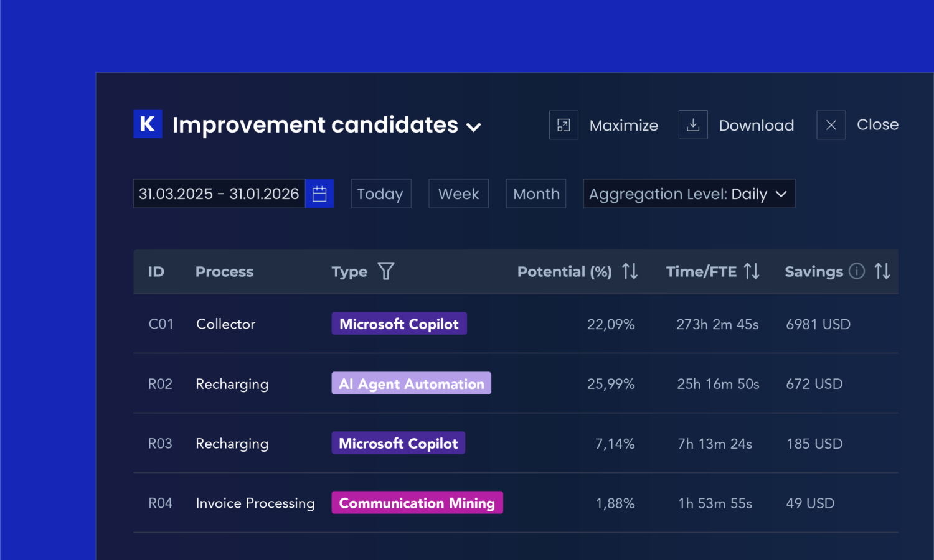Viewport: 934px width, 560px height.
Task: Click the Microsoft Copilot tag in row C01
Action: pyautogui.click(x=399, y=324)
